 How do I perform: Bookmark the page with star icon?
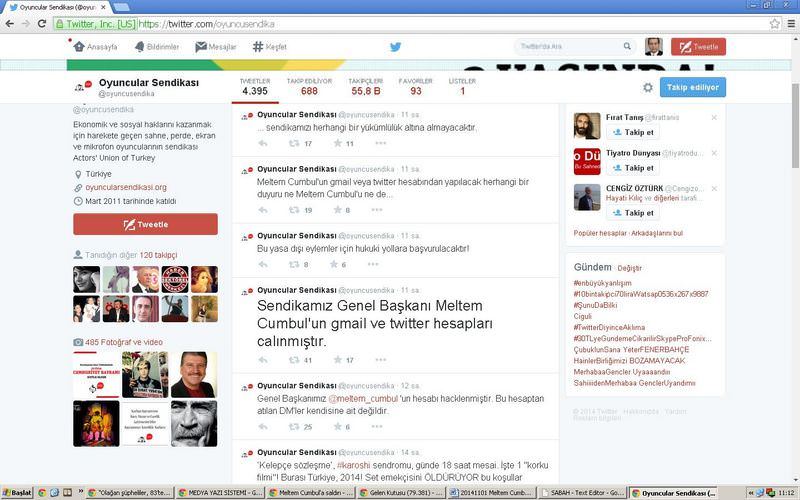pyautogui.click(x=774, y=23)
